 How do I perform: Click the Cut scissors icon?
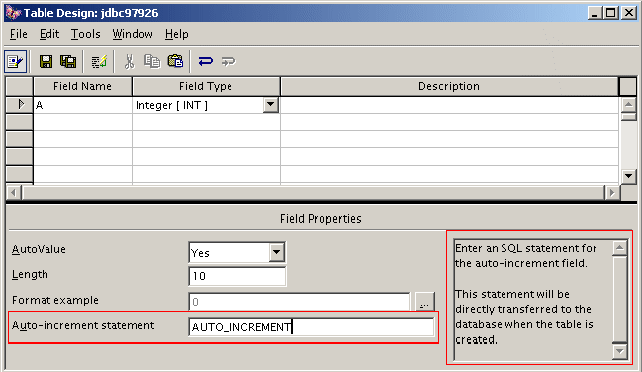click(x=129, y=62)
